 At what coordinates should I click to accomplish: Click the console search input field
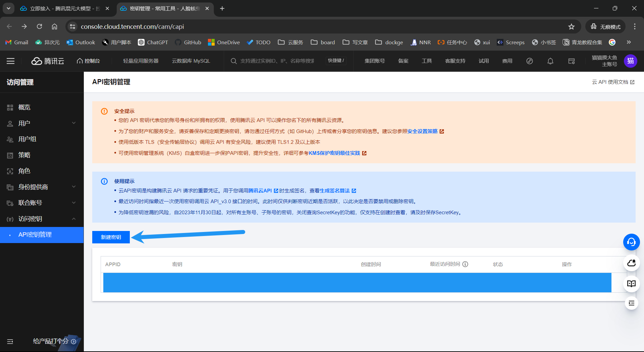277,61
